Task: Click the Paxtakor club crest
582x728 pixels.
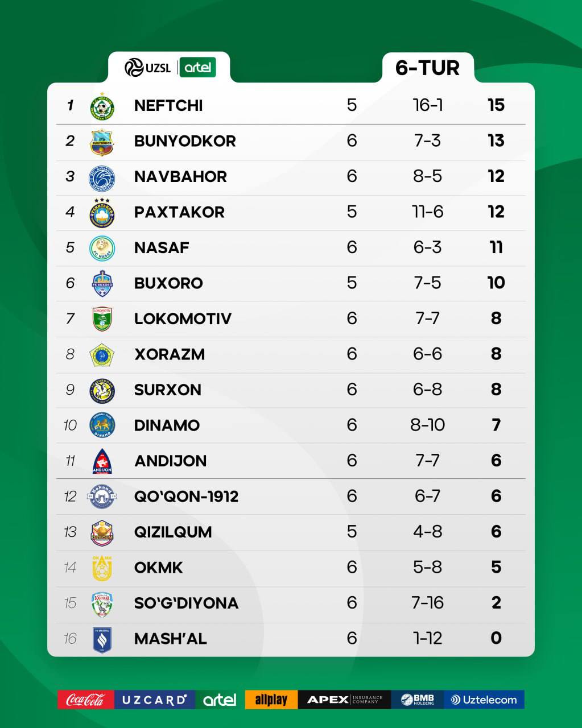Action: coord(102,213)
